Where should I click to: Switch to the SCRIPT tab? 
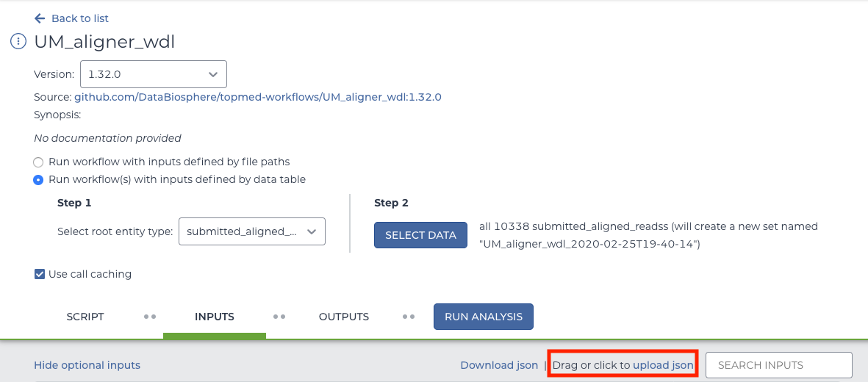[85, 317]
